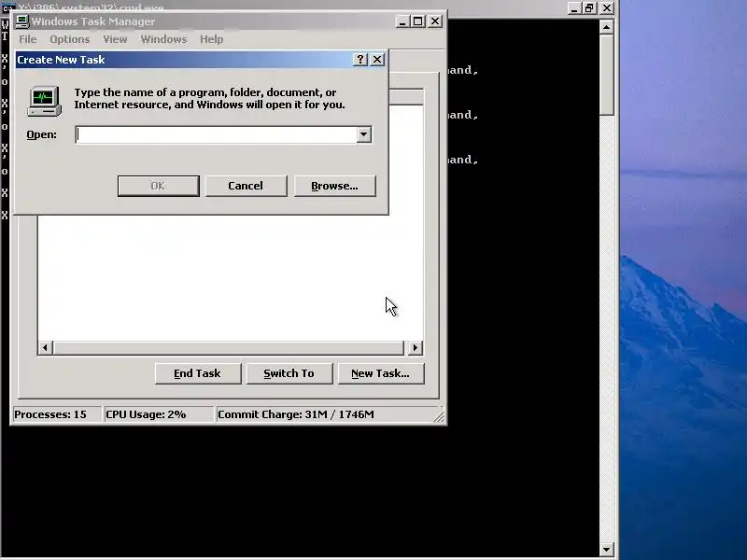Click the End Task button
Screen dimensions: 747x560
point(198,373)
